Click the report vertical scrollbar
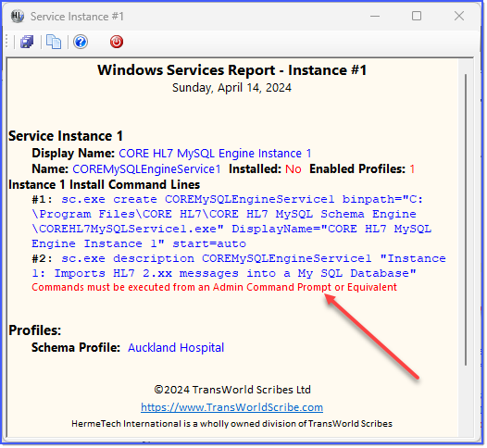Image resolution: width=487 pixels, height=448 pixels. pyautogui.click(x=466, y=219)
